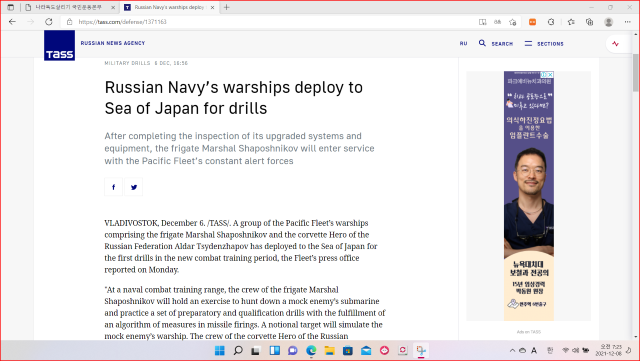This screenshot has width=640, height=361.
Task: Open the user profile avatar
Action: click(609, 22)
